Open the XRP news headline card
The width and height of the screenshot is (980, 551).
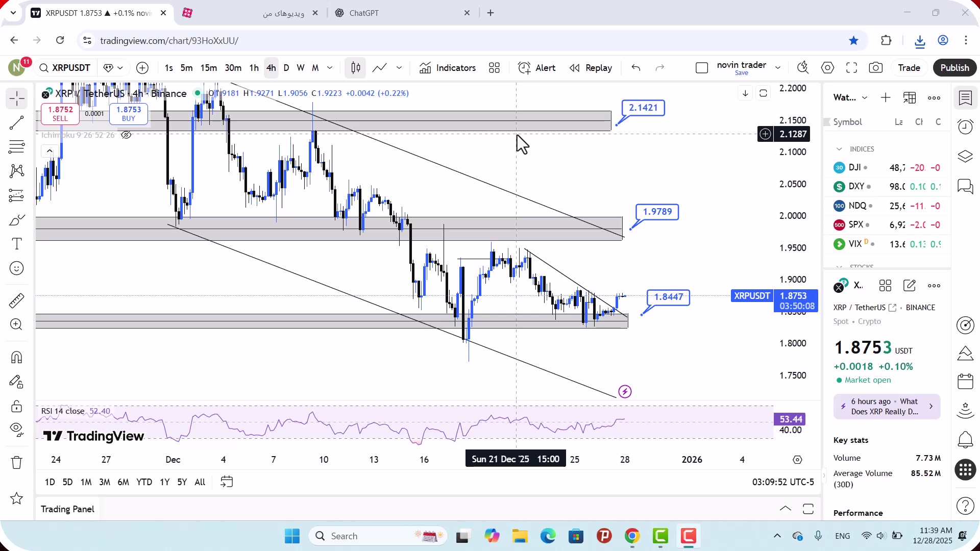point(887,407)
